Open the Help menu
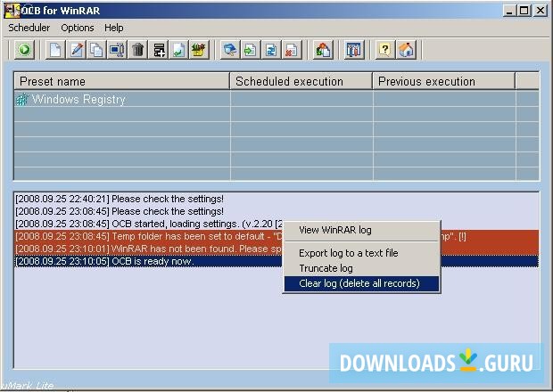 coord(114,28)
